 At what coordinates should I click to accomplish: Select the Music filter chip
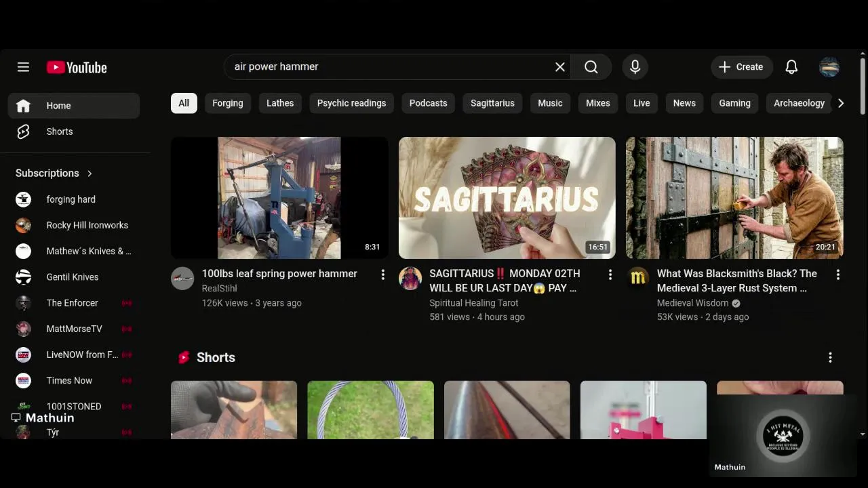[550, 103]
